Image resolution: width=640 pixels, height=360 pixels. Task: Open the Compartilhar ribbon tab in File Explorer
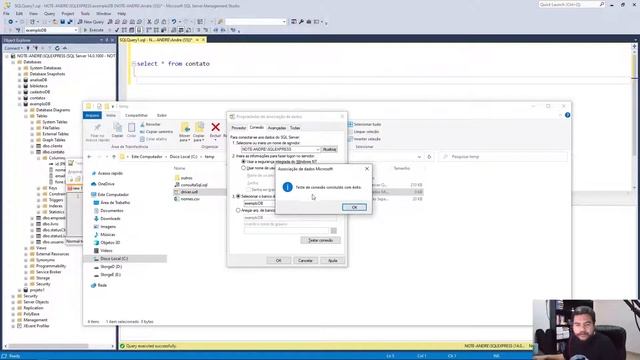136,116
